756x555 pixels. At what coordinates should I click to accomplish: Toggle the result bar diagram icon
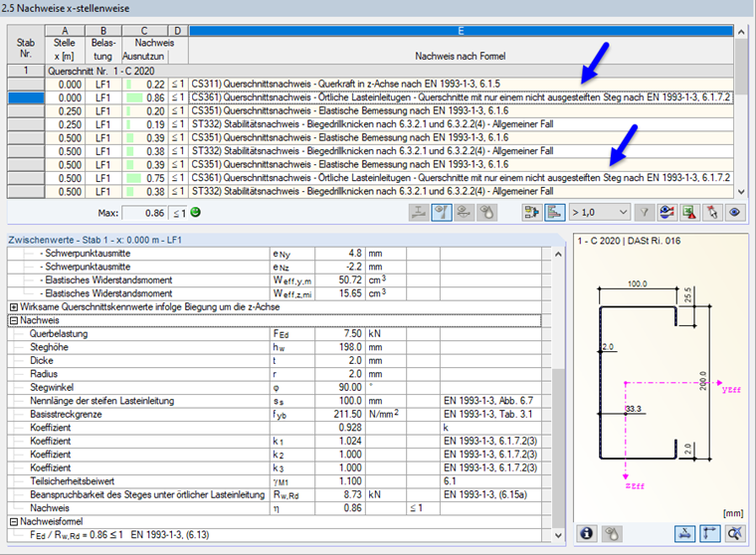[555, 213]
